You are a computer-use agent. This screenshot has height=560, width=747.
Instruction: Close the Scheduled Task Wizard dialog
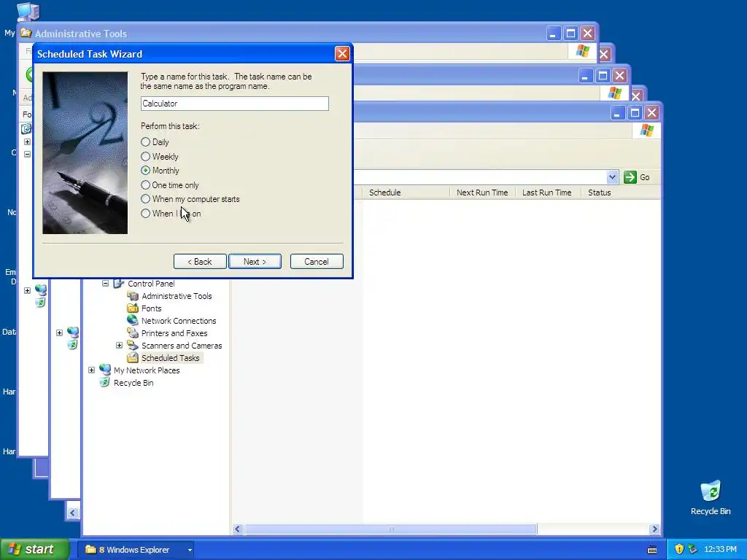[342, 54]
